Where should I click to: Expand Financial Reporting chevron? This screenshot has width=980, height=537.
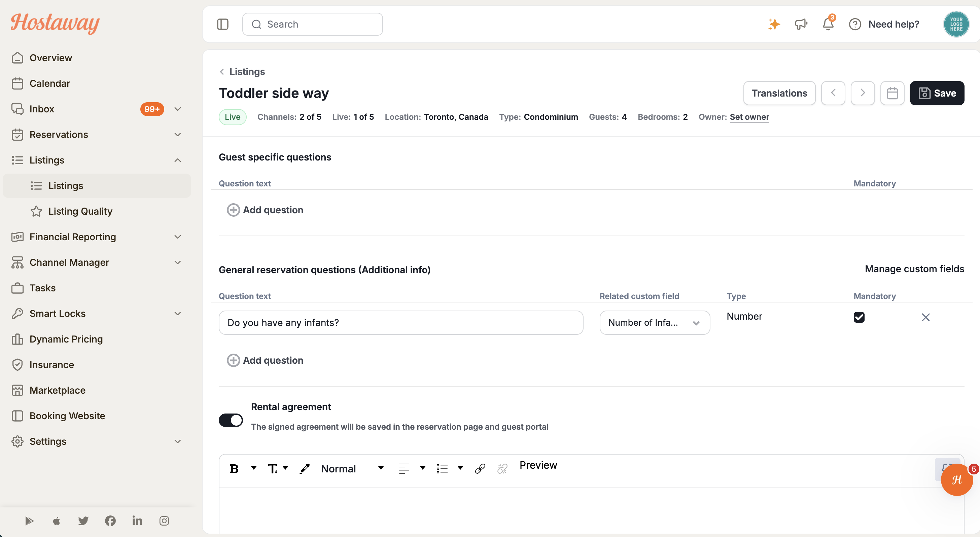tap(178, 237)
